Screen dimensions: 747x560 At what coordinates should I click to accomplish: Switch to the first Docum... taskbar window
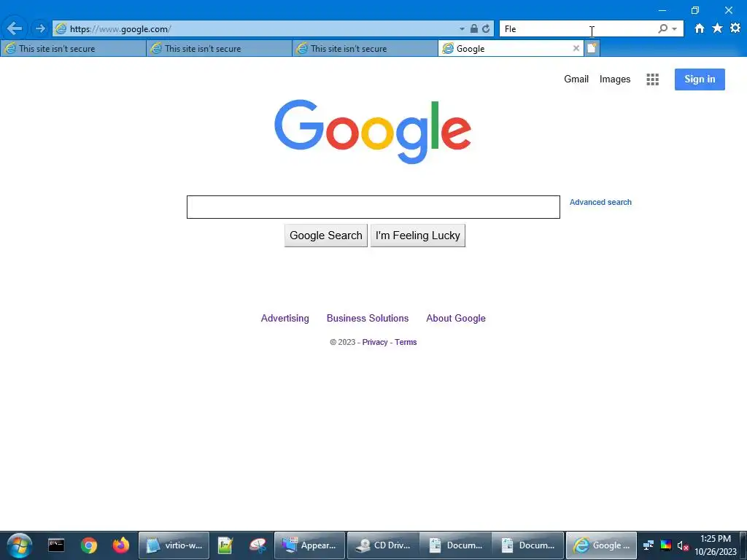[455, 545]
